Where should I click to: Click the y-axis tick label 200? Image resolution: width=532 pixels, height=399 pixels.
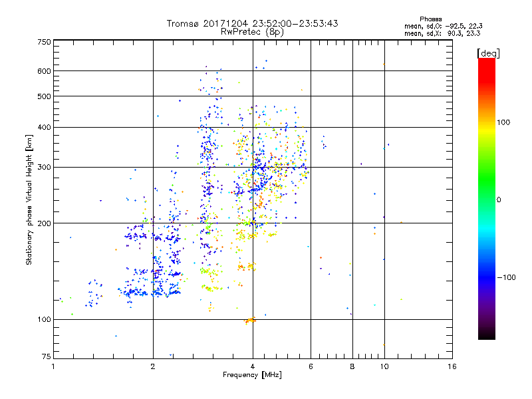click(x=44, y=223)
